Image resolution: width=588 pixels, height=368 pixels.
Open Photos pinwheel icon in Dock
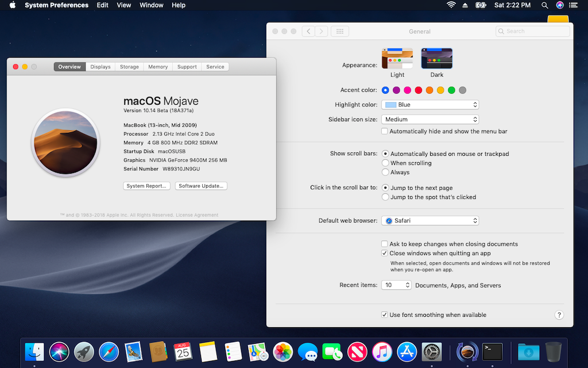(283, 352)
